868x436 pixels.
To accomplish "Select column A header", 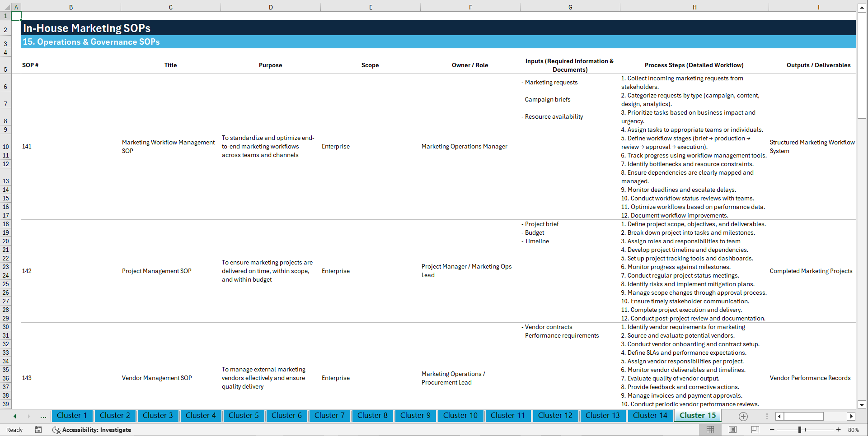I will [16, 7].
